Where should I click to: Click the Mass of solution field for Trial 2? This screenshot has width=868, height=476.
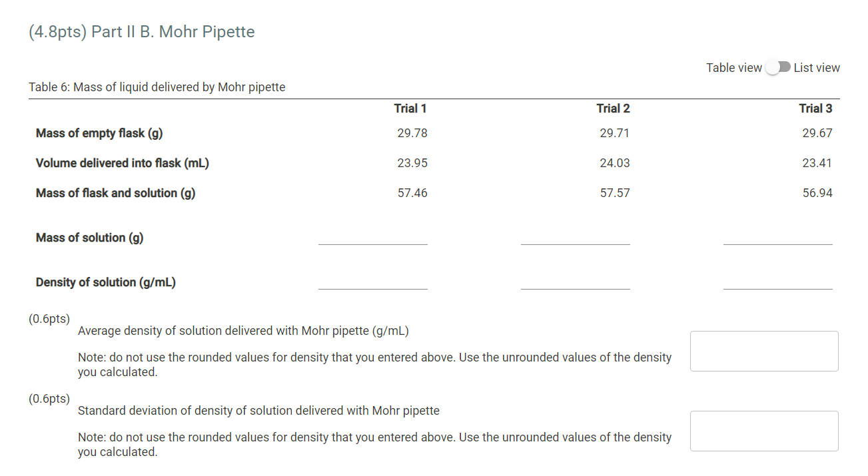click(575, 242)
